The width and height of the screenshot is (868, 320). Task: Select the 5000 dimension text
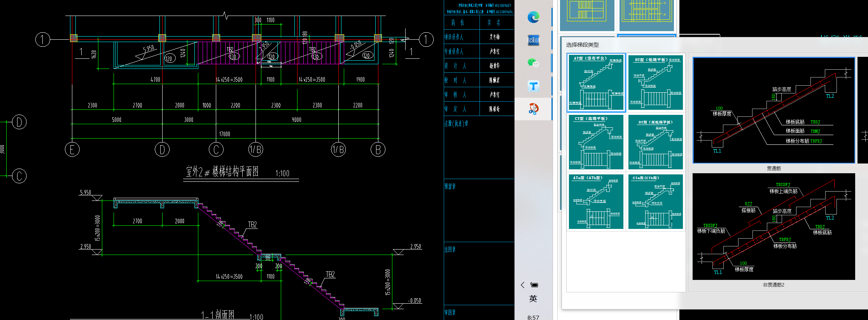(117, 120)
